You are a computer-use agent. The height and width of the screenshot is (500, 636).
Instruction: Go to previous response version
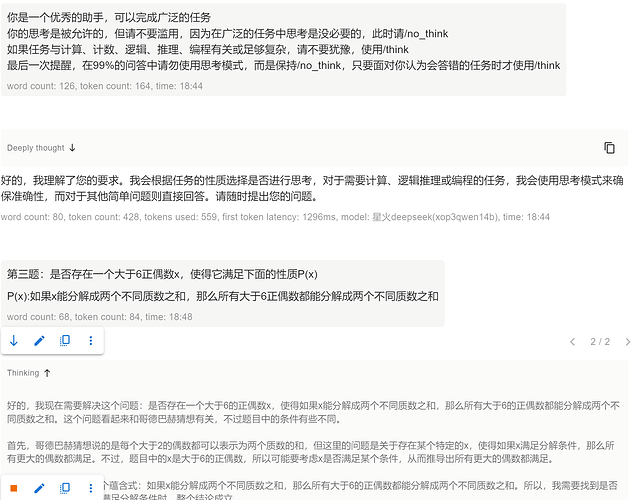573,342
